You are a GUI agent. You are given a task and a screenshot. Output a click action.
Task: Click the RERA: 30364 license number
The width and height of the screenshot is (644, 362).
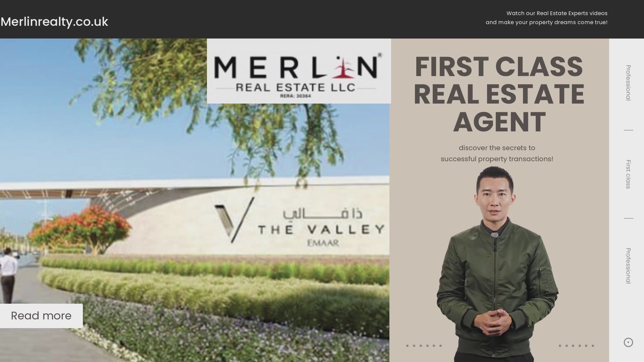(x=296, y=96)
